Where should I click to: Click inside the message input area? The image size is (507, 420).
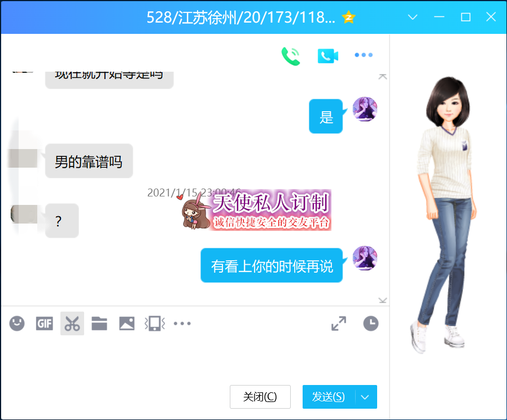click(x=192, y=356)
